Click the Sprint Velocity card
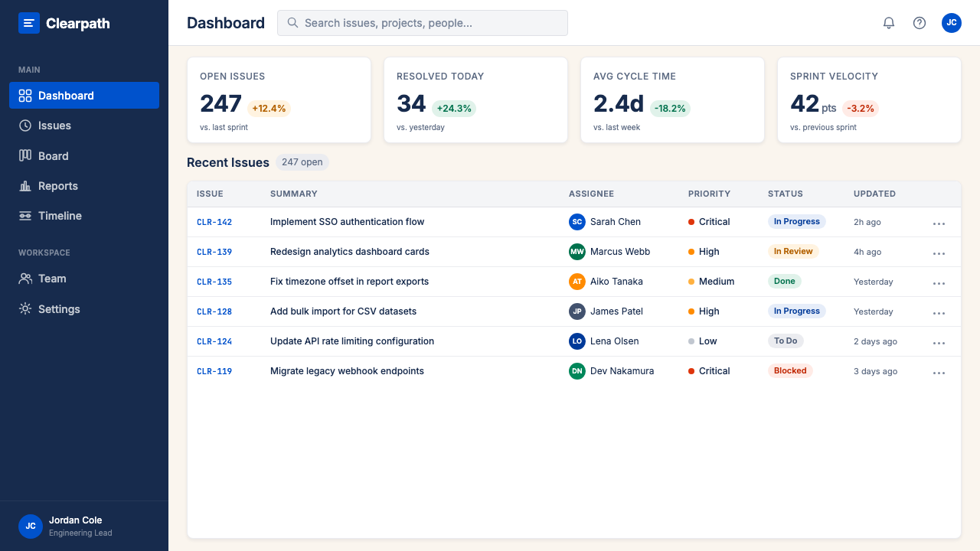 point(869,99)
